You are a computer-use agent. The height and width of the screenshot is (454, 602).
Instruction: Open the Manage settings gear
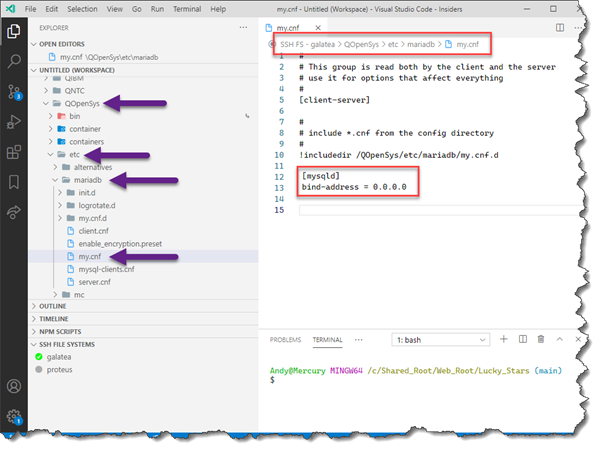14,416
